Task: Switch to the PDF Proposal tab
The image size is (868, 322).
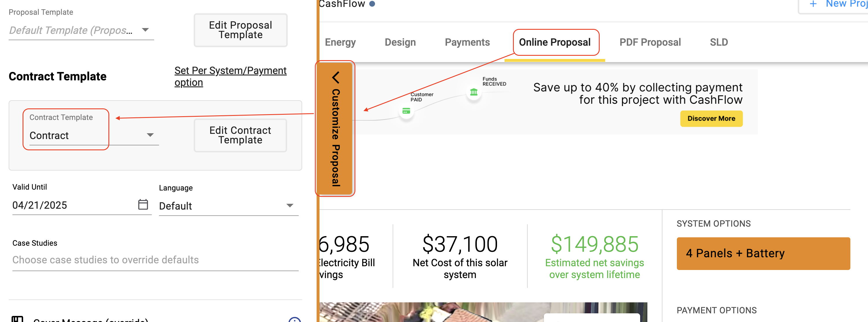Action: coord(650,42)
